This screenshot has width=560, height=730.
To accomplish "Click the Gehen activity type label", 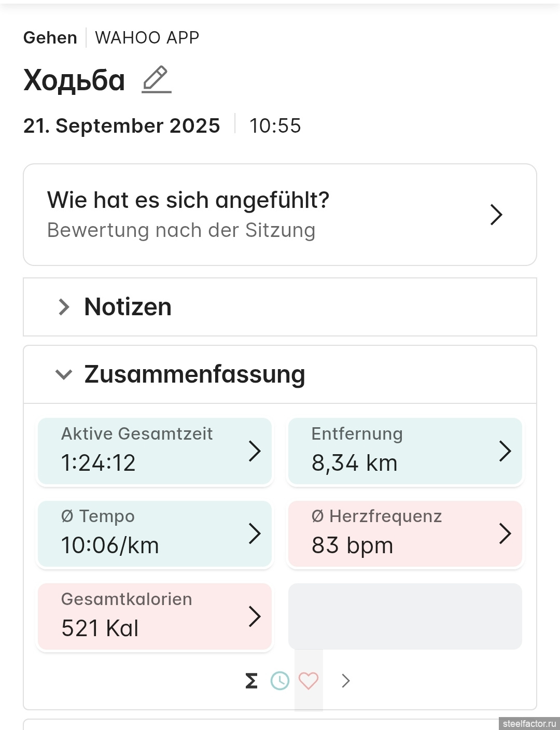I will (x=50, y=38).
